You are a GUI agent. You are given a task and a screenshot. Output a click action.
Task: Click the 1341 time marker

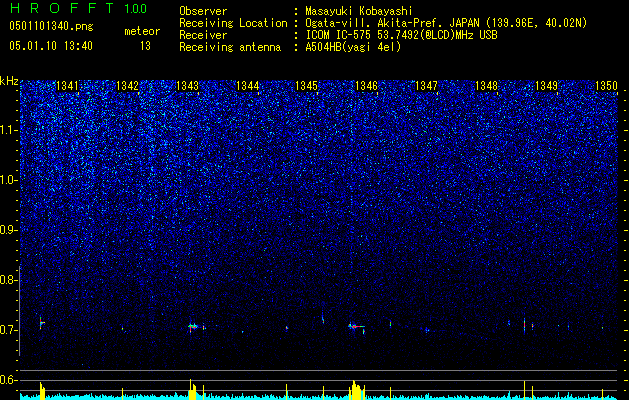[x=67, y=86]
